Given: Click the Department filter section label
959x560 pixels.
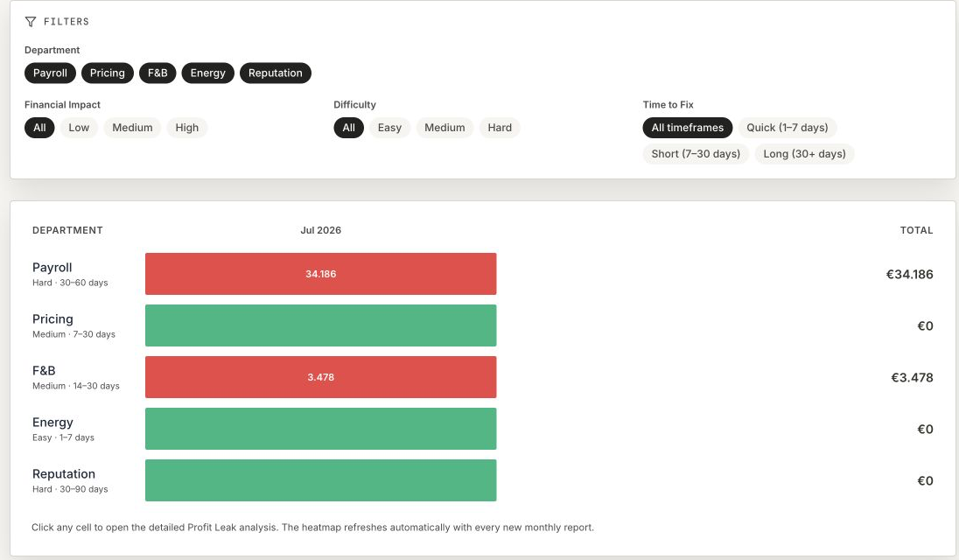Looking at the screenshot, I should (x=52, y=50).
